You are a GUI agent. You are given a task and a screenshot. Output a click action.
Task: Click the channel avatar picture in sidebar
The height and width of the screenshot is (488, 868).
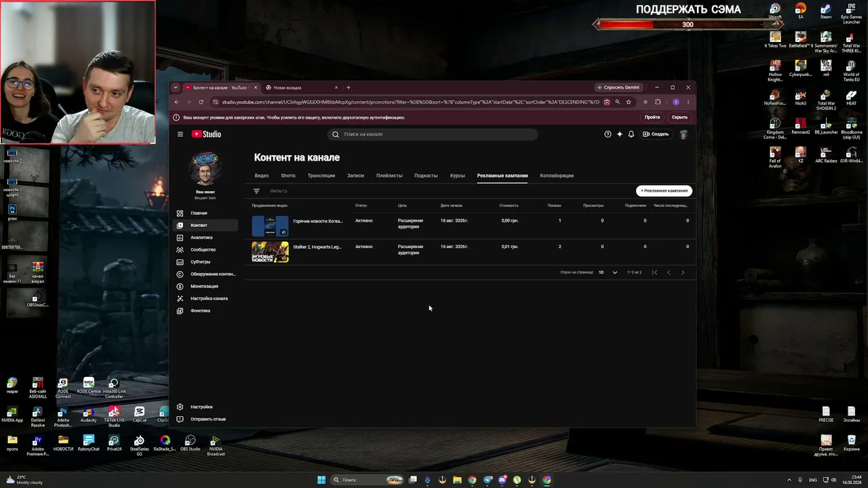(205, 169)
